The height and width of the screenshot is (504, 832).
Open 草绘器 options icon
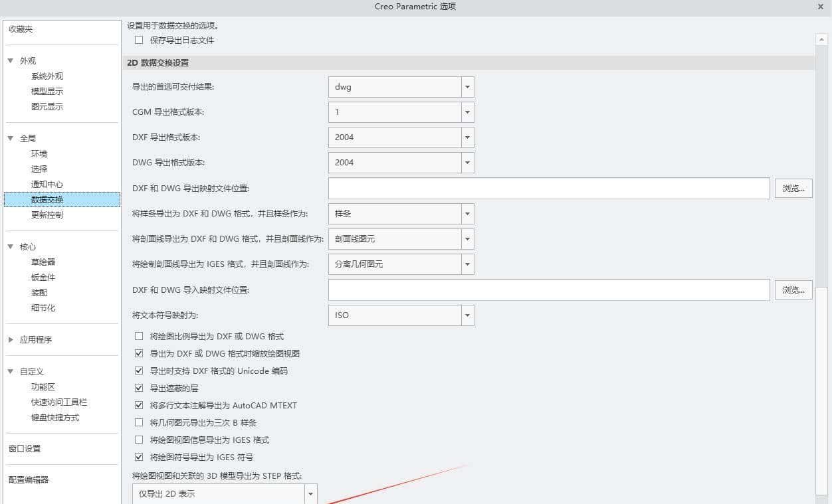point(43,262)
